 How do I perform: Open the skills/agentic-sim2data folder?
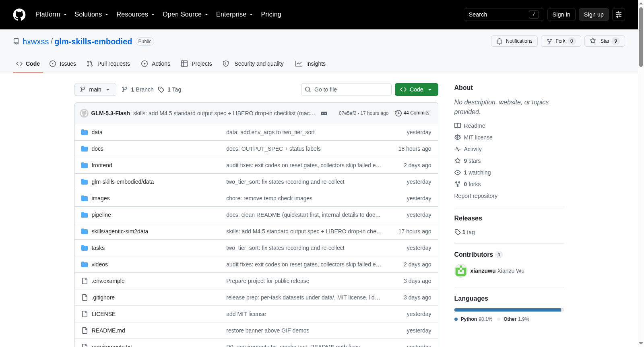[120, 231]
